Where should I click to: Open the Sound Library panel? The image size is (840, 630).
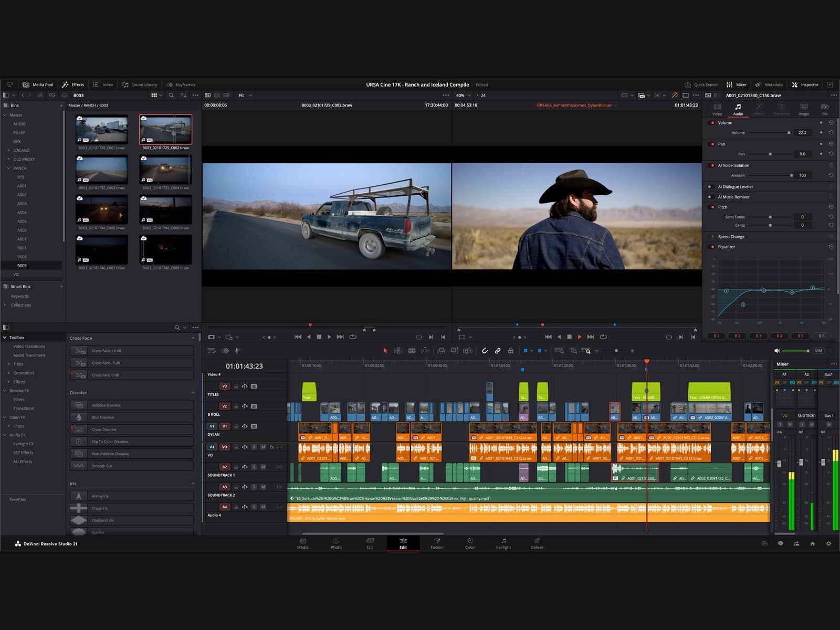(140, 85)
